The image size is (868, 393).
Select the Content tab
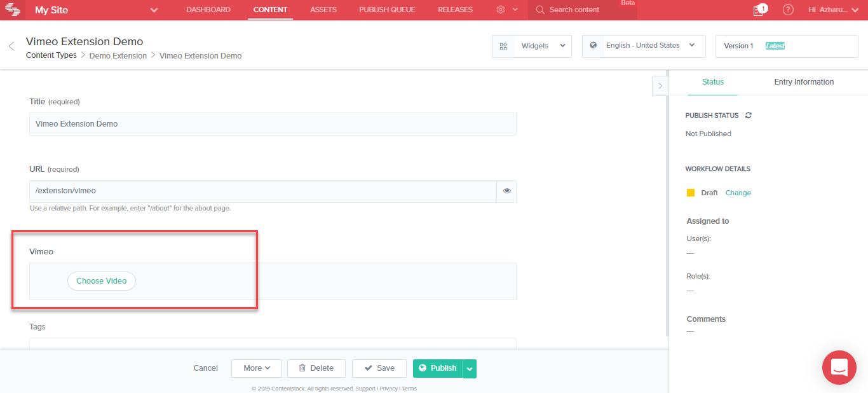point(270,10)
